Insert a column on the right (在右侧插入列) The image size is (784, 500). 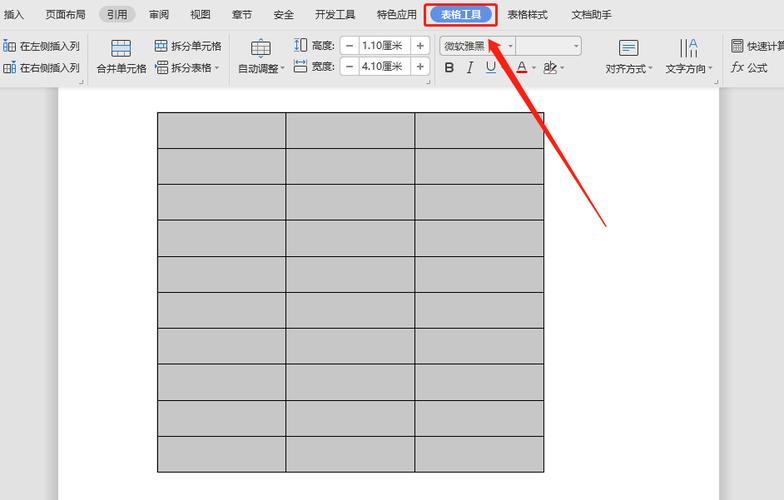(42, 67)
